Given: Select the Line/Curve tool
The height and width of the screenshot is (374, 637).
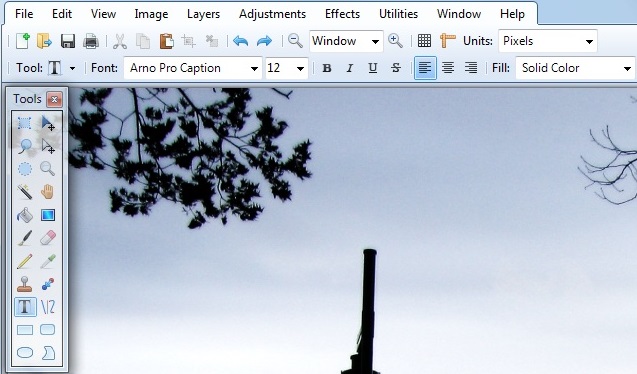Looking at the screenshot, I should pyautogui.click(x=48, y=307).
